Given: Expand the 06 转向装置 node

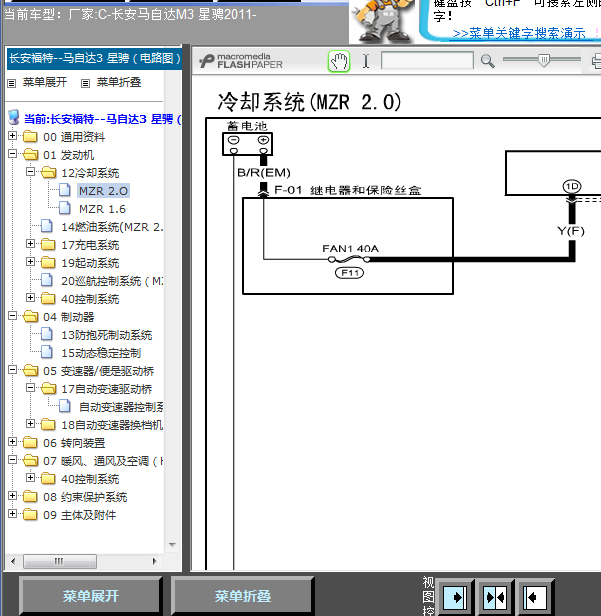Looking at the screenshot, I should pyautogui.click(x=13, y=442).
